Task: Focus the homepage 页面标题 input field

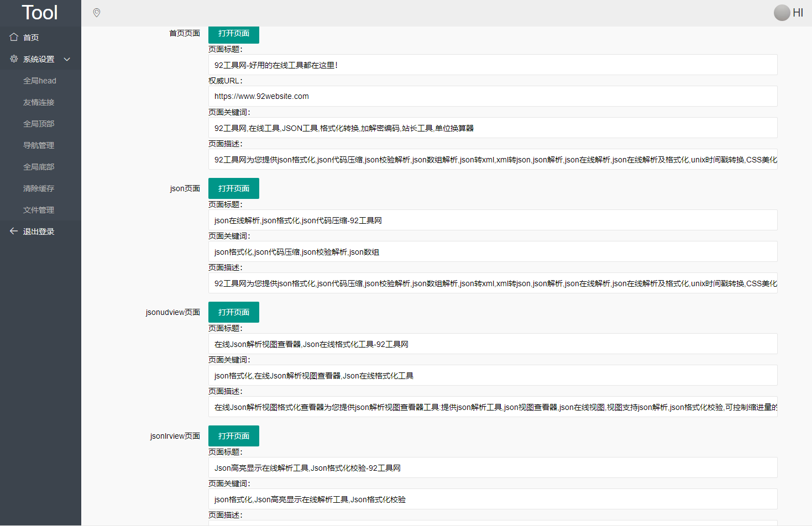Action: [x=492, y=65]
